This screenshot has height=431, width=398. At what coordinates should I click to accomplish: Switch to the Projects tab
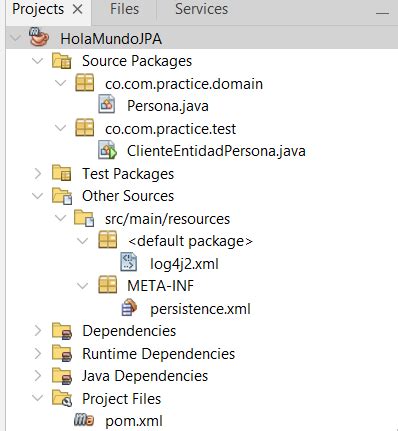(x=38, y=9)
